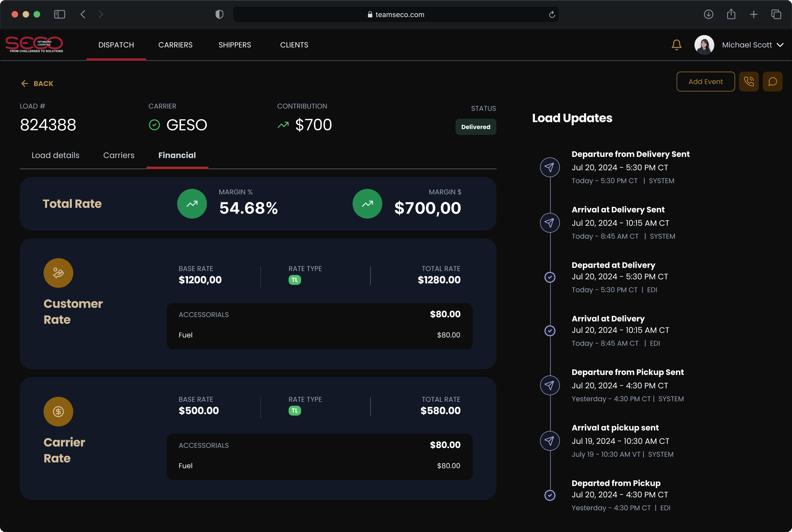Click the Customer Rate TL rate type badge
Screen dimensions: 792x532
pyautogui.click(x=295, y=280)
